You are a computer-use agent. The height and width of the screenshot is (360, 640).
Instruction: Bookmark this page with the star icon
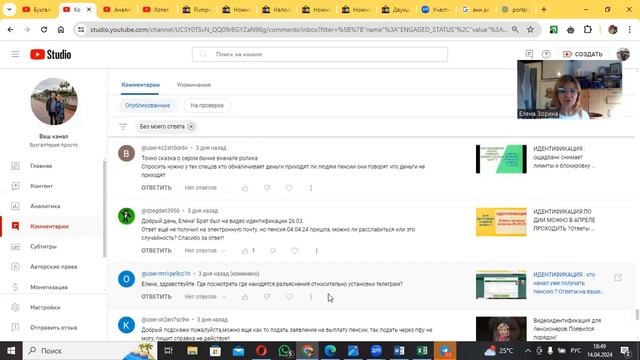(530, 29)
